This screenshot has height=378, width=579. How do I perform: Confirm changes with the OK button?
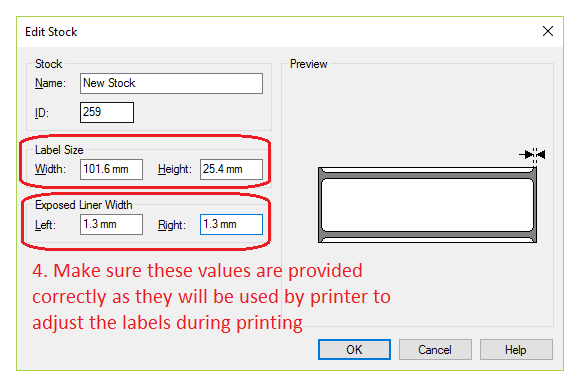point(354,350)
